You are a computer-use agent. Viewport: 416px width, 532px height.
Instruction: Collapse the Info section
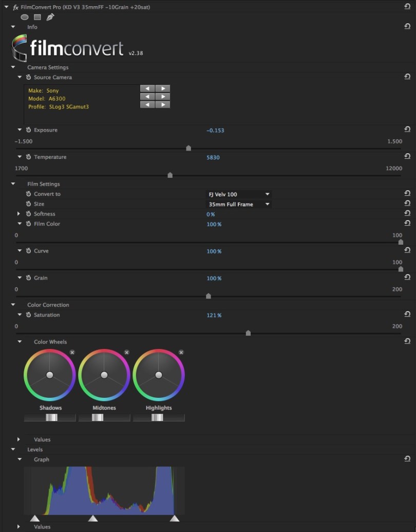point(13,27)
